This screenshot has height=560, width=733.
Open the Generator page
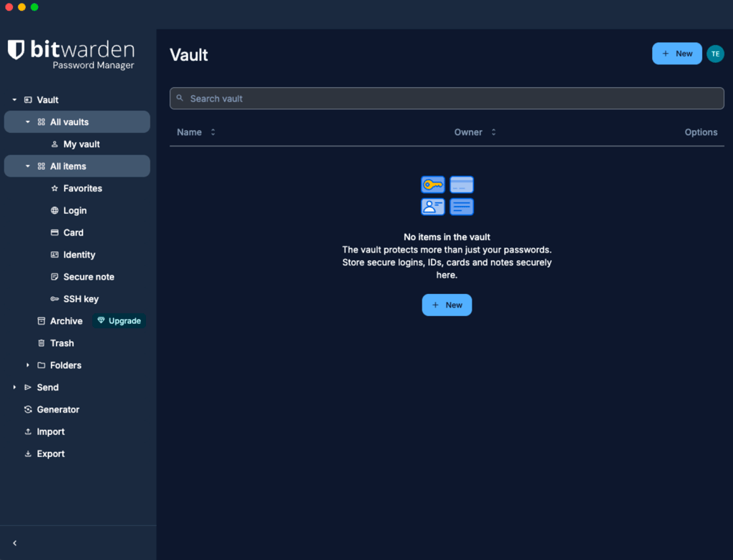pos(58,410)
